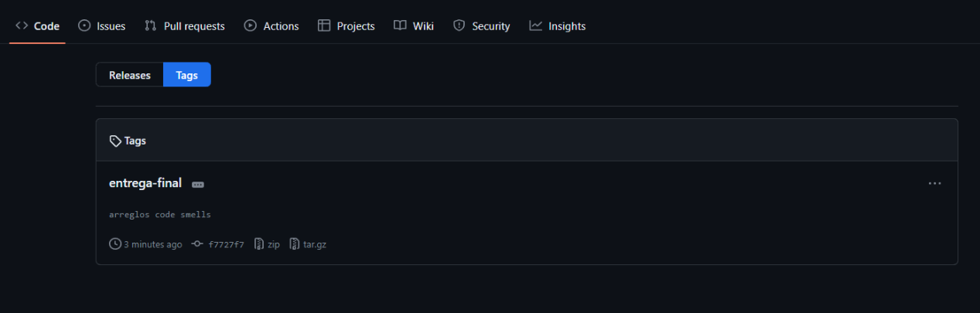Switch to Releases view
The height and width of the screenshot is (313, 980).
[x=130, y=75]
